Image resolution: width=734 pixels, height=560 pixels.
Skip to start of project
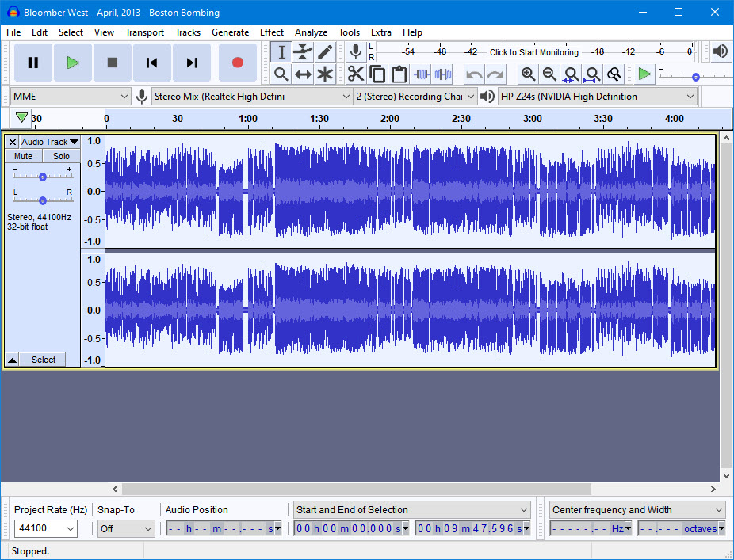click(x=152, y=63)
